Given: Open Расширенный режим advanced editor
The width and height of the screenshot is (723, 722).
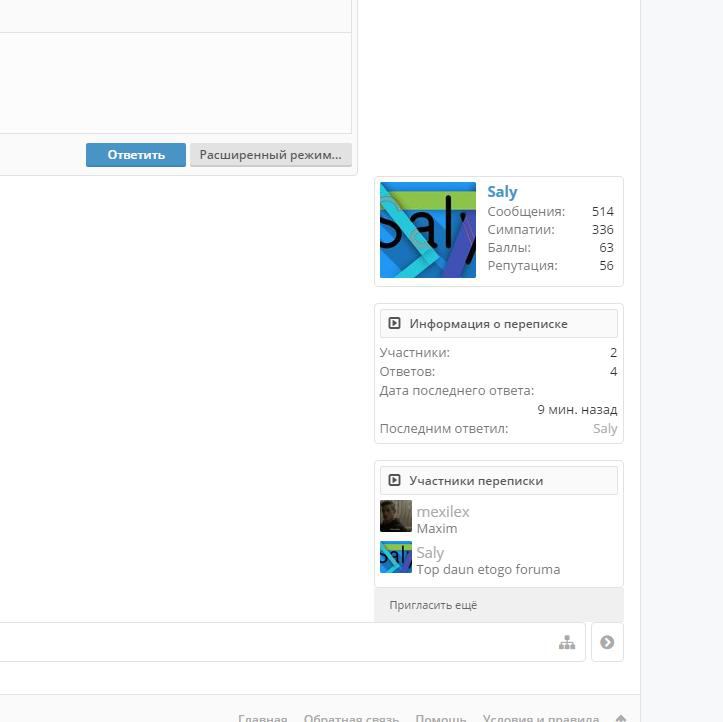Looking at the screenshot, I should tap(271, 155).
